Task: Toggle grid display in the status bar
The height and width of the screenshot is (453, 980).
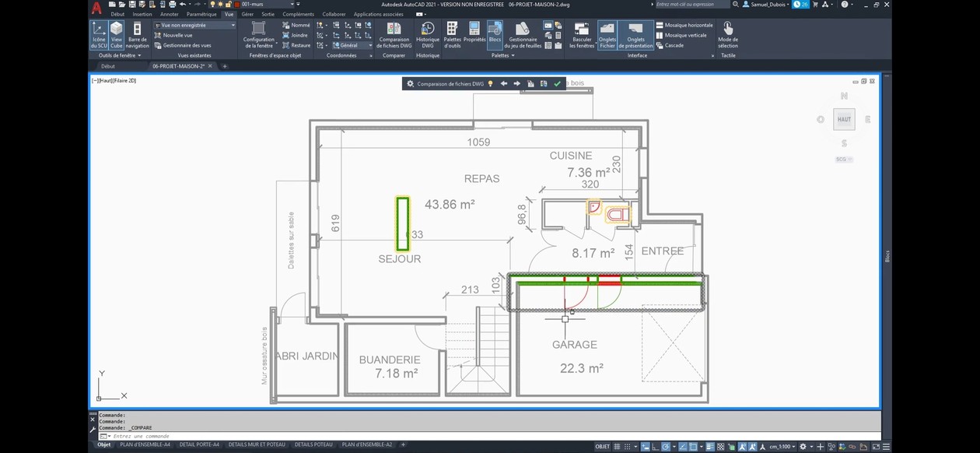Action: click(x=617, y=447)
